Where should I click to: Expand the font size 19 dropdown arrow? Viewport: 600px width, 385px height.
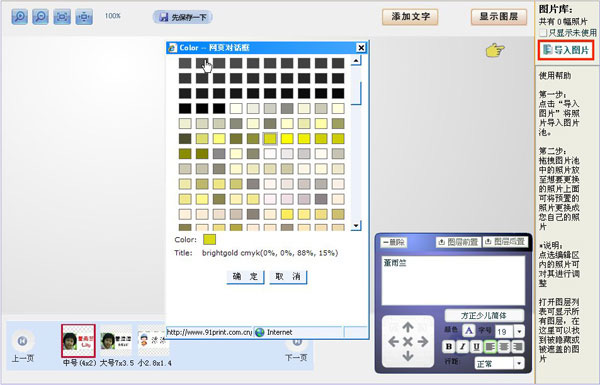point(519,331)
